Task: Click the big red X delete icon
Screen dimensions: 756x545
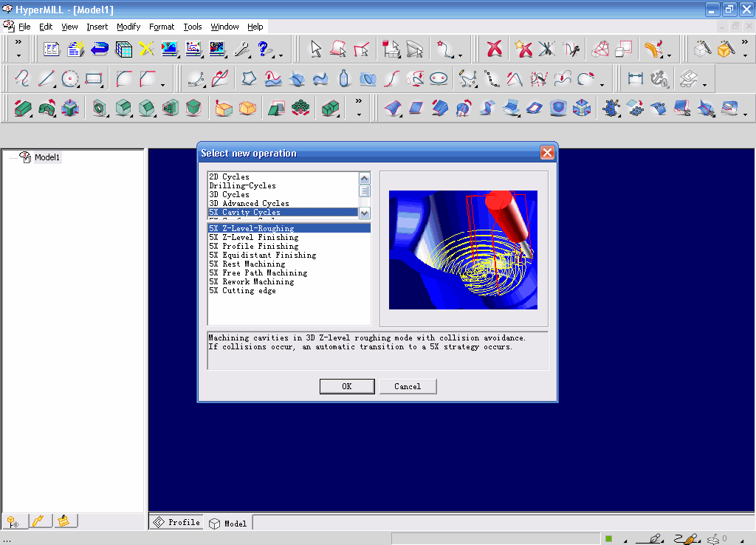Action: [494, 49]
